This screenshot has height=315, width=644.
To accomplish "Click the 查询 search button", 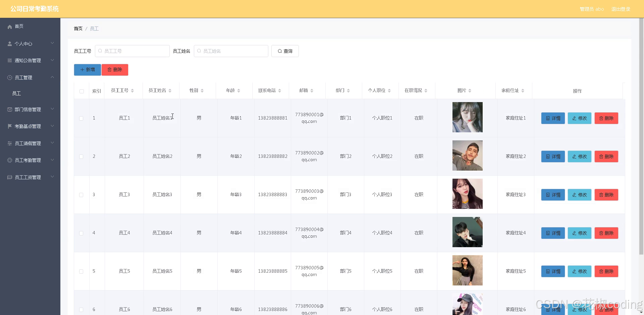I will pyautogui.click(x=285, y=51).
